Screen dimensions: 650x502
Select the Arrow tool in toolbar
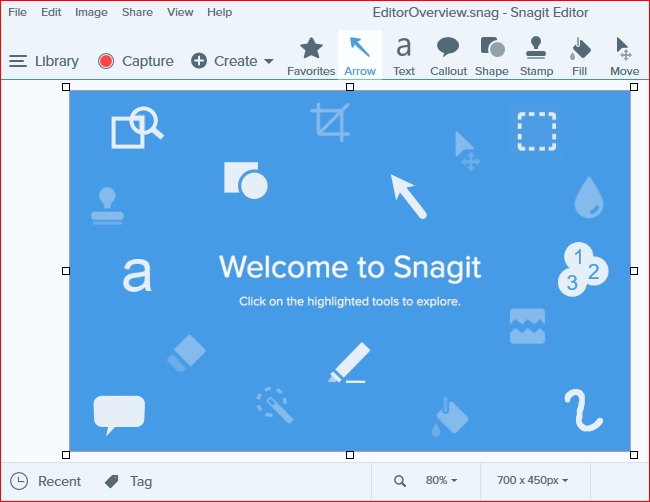click(x=360, y=56)
